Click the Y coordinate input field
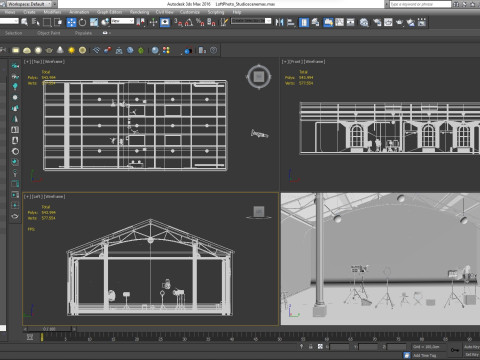The image size is (480, 360). (368, 347)
